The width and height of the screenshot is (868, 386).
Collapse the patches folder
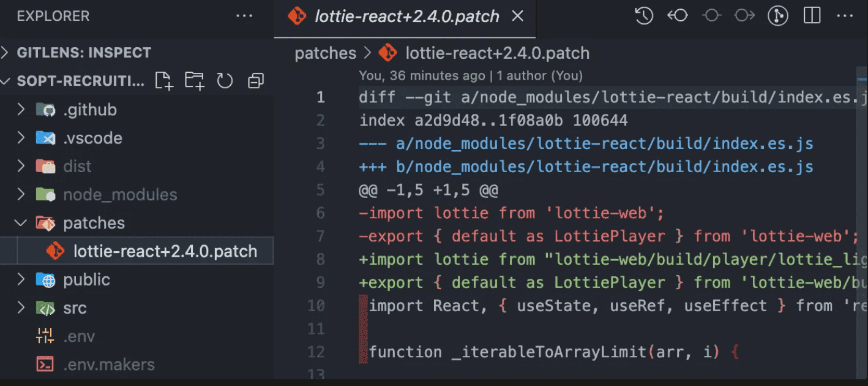point(94,223)
